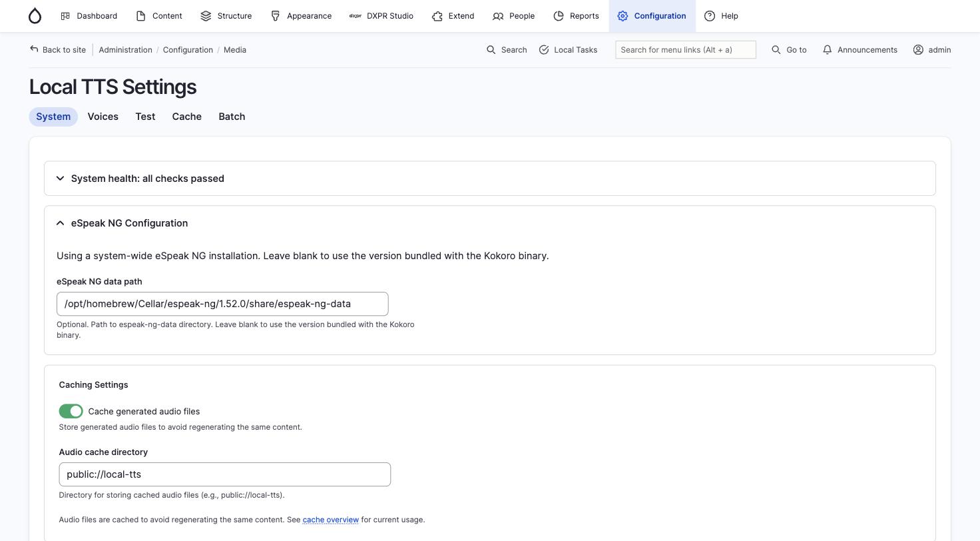Click the Configuration gear icon
This screenshot has width=980, height=541.
click(622, 16)
